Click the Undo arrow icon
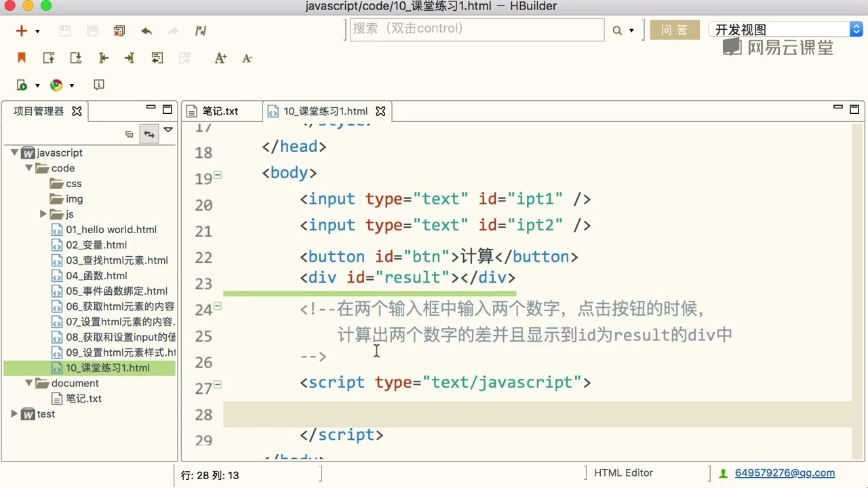This screenshot has height=488, width=868. coord(146,30)
